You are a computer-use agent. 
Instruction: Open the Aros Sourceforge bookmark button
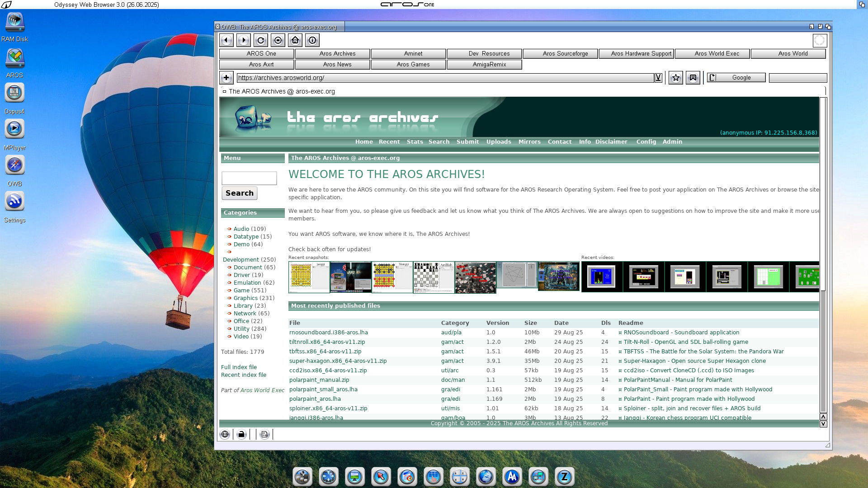[x=561, y=53]
